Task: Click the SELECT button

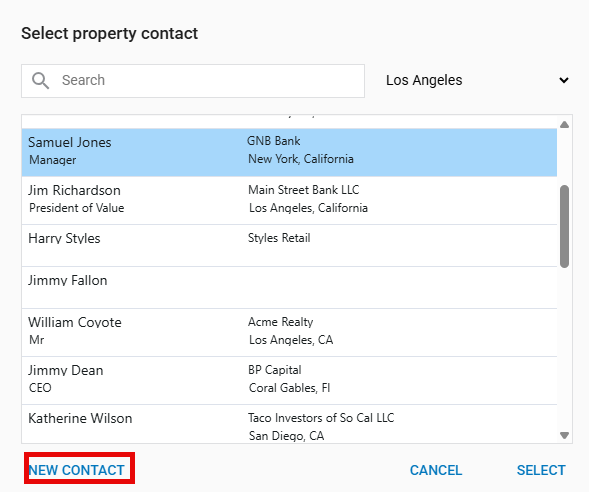Action: click(541, 470)
